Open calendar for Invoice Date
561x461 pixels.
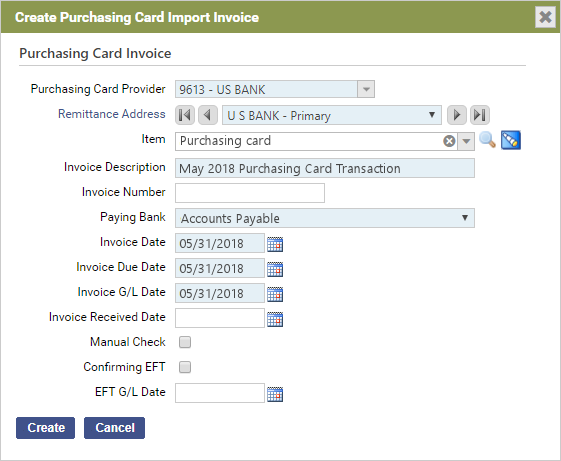tap(275, 244)
